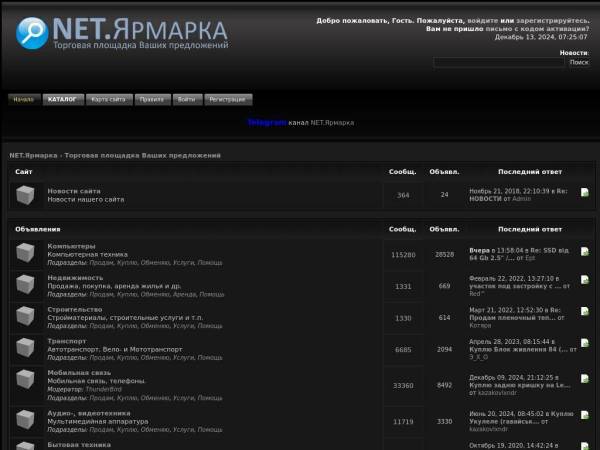The height and width of the screenshot is (450, 600).
Task: Click the board icon beside Компьютеры
Action: (x=26, y=254)
